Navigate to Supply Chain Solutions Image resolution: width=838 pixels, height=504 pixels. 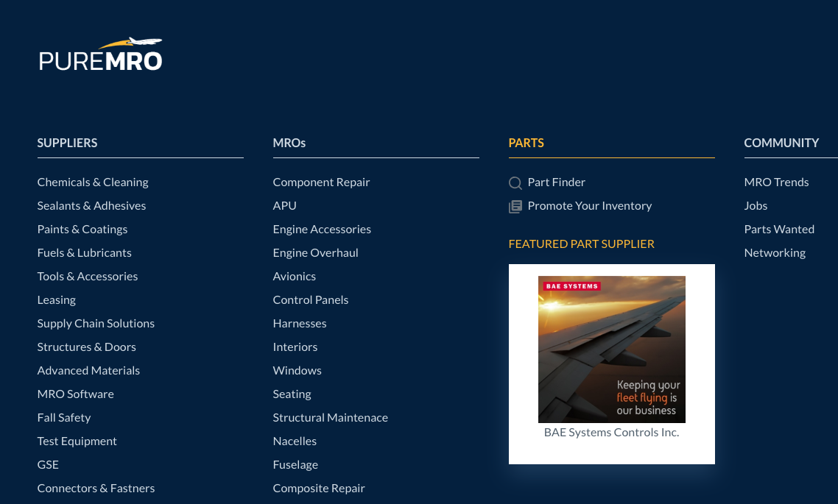pos(96,324)
